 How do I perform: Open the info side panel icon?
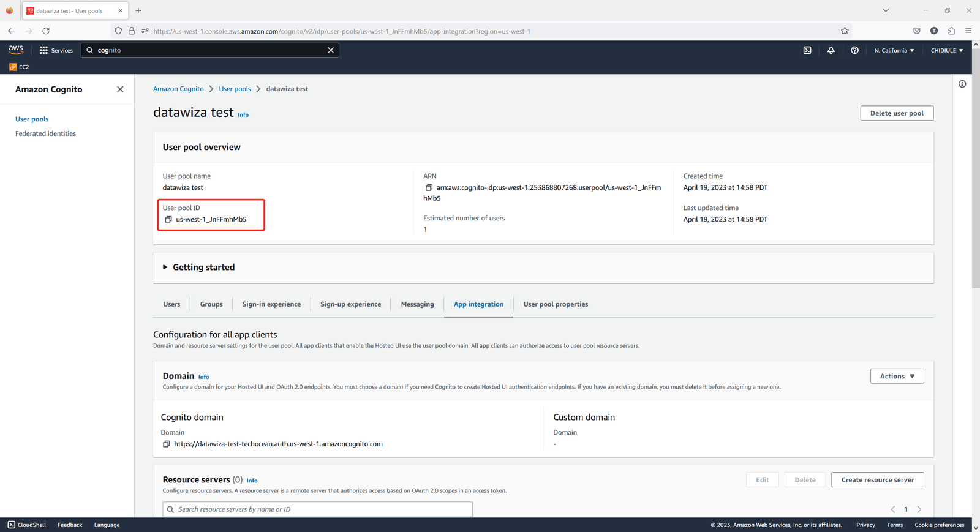962,84
